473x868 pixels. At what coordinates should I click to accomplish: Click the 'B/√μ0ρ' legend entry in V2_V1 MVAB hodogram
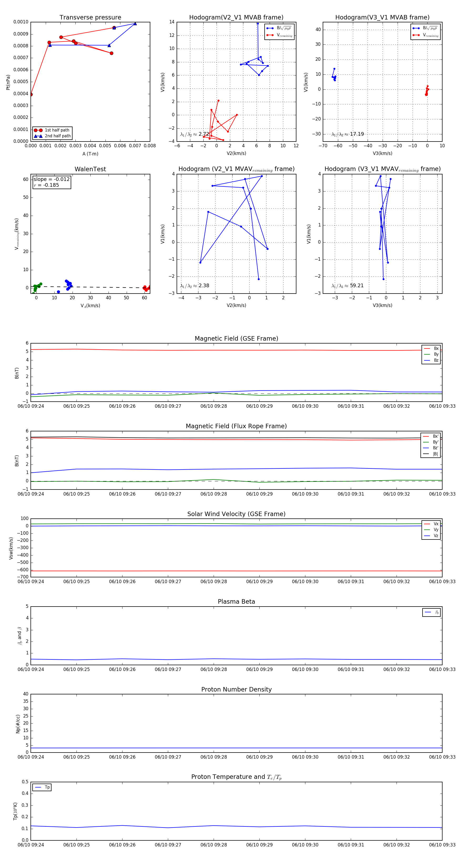point(279,28)
